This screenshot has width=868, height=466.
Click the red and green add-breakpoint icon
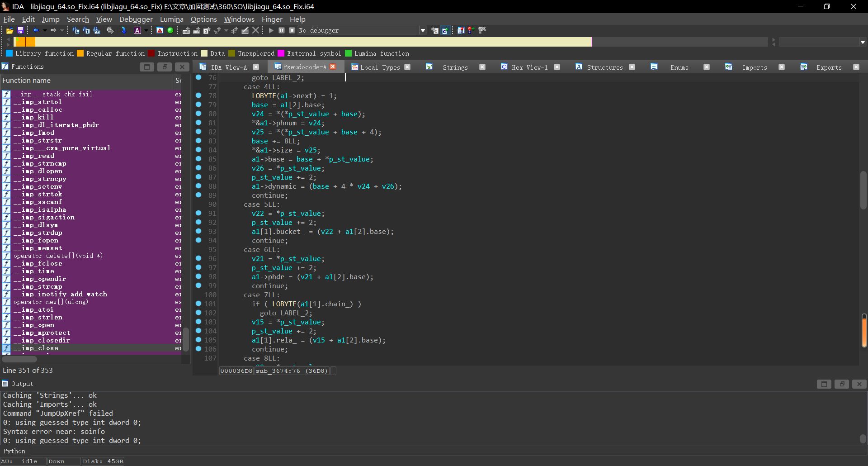click(x=471, y=30)
